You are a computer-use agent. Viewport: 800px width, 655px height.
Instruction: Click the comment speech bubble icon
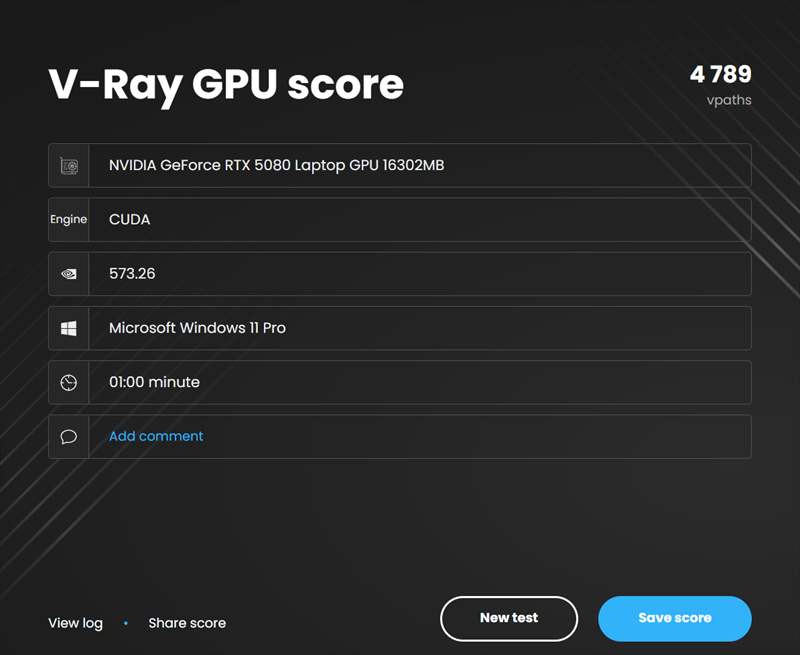[69, 437]
